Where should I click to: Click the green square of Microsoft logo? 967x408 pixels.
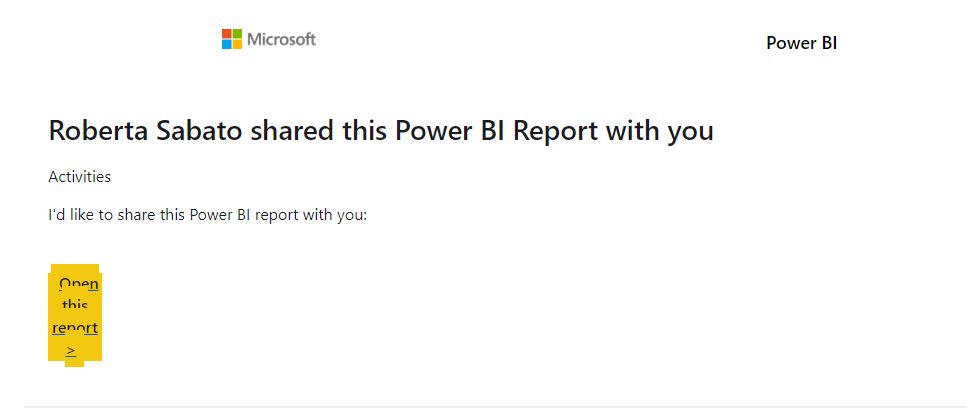[237, 34]
